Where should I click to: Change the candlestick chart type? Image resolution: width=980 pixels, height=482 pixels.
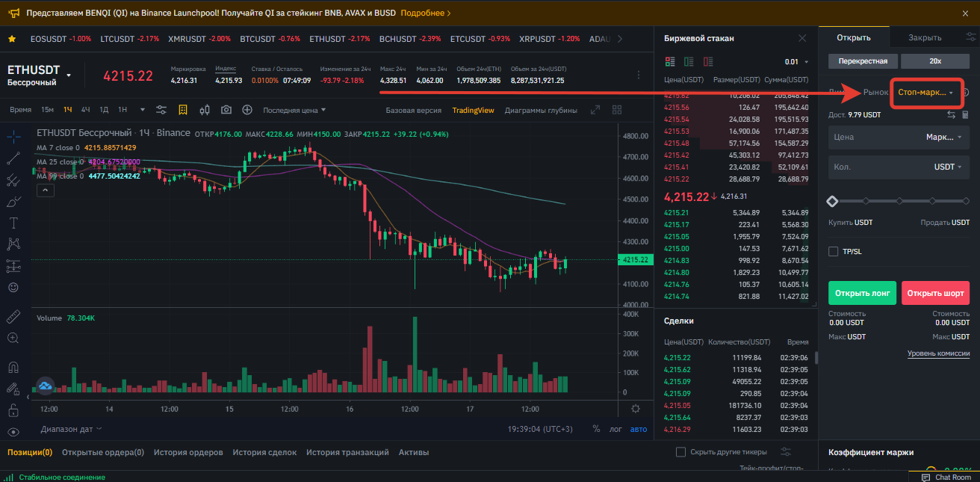point(205,110)
